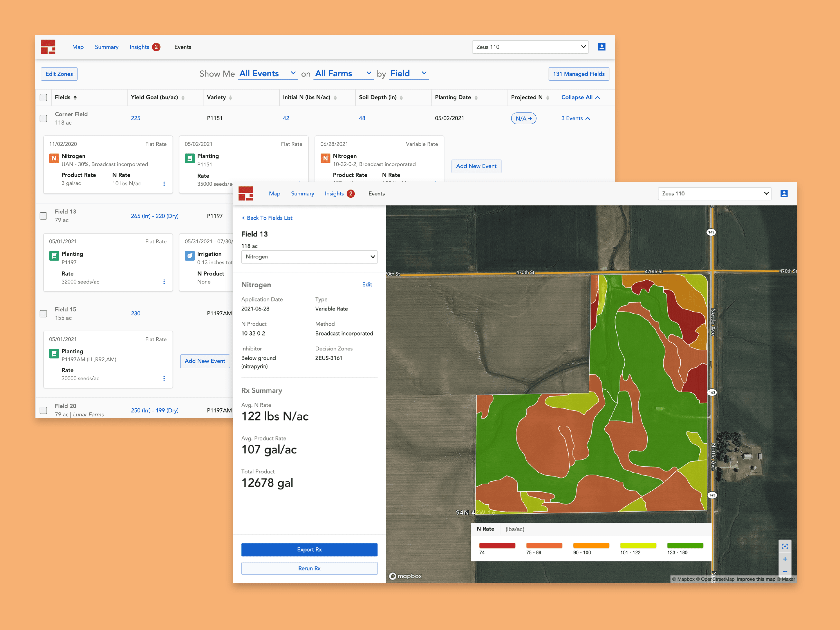Click the map zoom in plus button
The image size is (840, 630).
785,559
